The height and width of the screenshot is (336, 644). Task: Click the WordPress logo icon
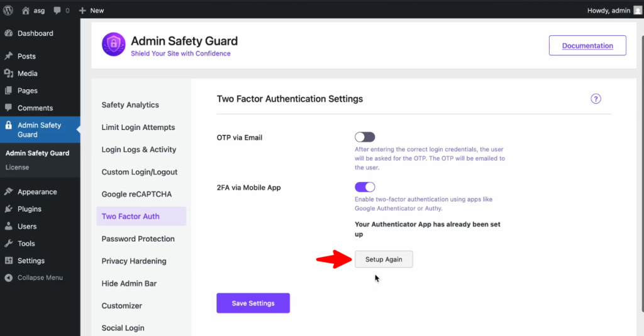click(8, 10)
